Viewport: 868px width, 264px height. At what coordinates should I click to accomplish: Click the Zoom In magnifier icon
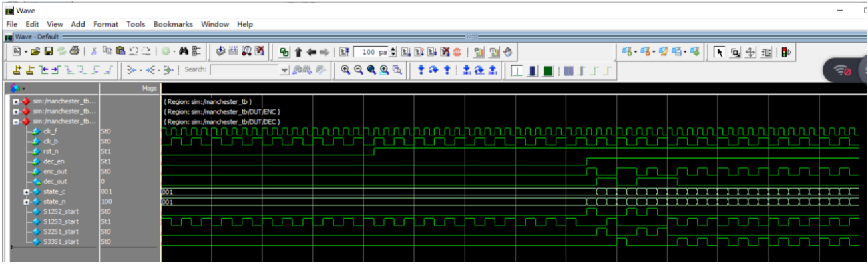click(345, 69)
